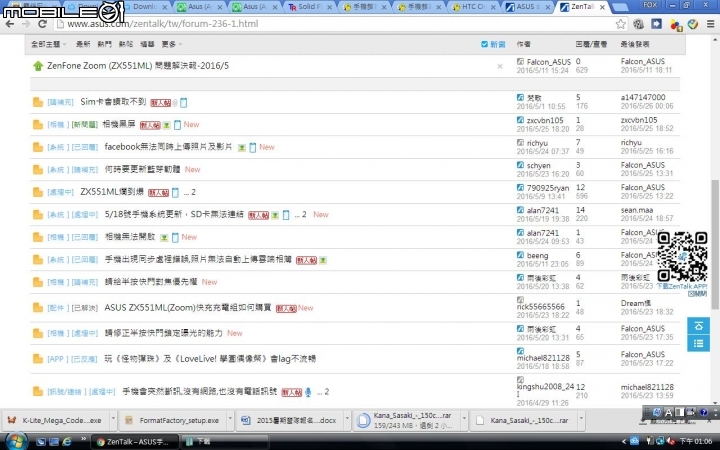Click the 下載 taskbar window button
This screenshot has width=720, height=450.
[225, 441]
